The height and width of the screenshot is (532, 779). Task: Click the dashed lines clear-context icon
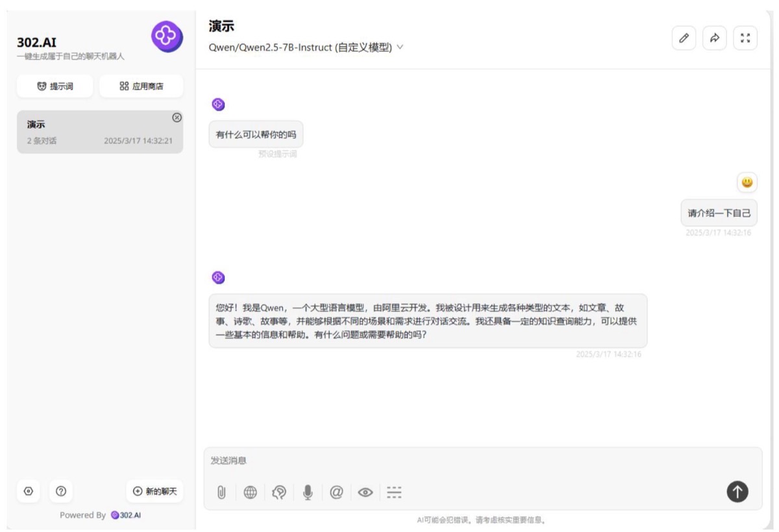394,492
